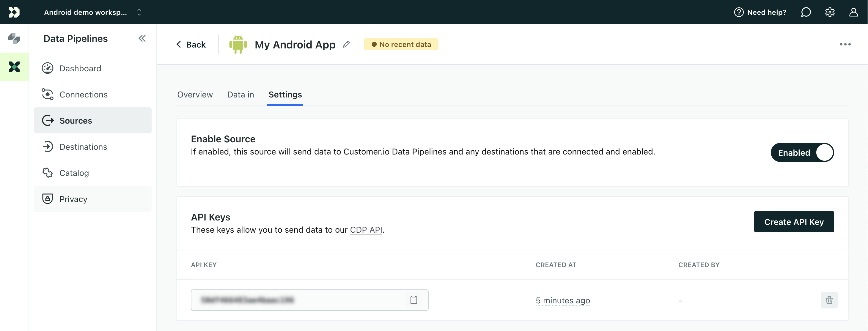
Task: Open the user account icon
Action: [853, 12]
